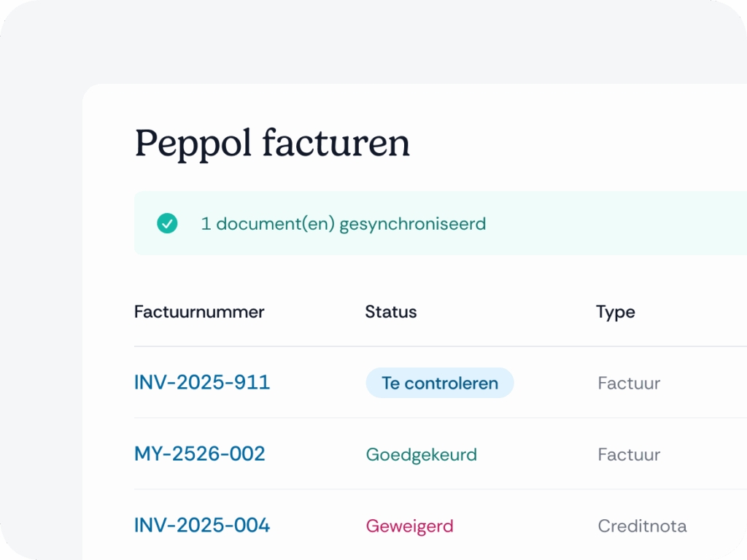Image resolution: width=747 pixels, height=560 pixels.
Task: Click 'Factuur' type in INV-2025-911 row
Action: [629, 383]
